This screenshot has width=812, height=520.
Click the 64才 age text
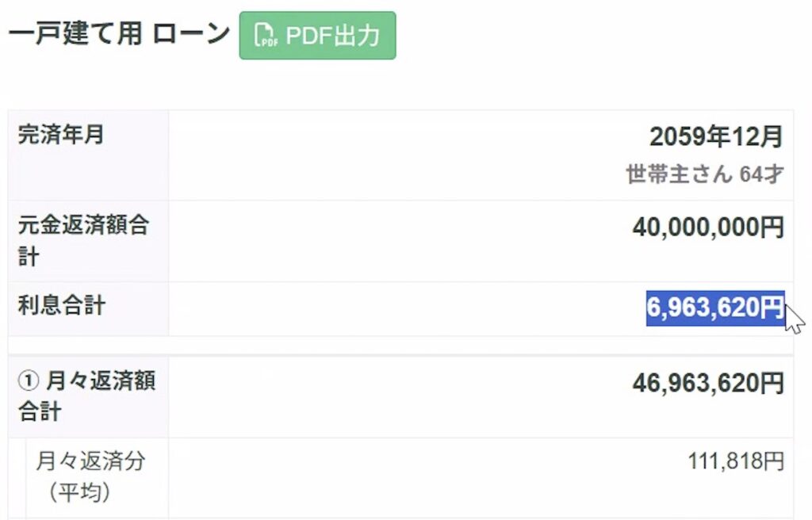tap(761, 174)
